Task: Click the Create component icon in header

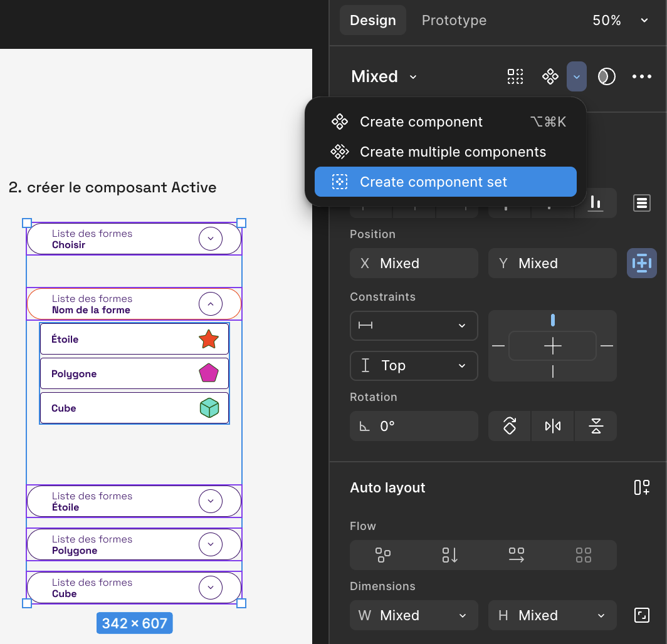Action: click(x=550, y=76)
